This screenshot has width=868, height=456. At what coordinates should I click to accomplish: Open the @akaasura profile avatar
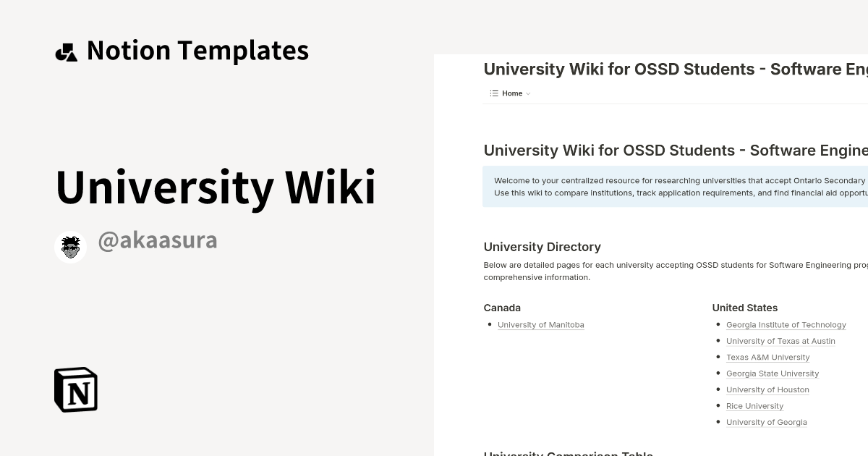tap(70, 246)
